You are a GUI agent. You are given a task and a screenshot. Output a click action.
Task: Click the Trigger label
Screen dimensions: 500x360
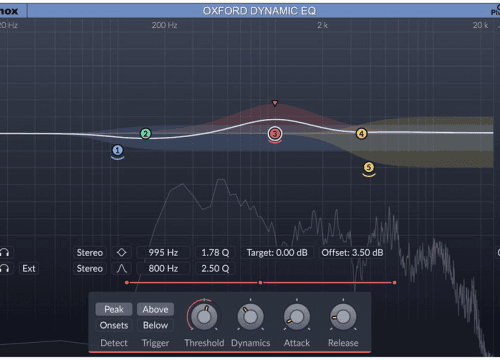pos(155,343)
